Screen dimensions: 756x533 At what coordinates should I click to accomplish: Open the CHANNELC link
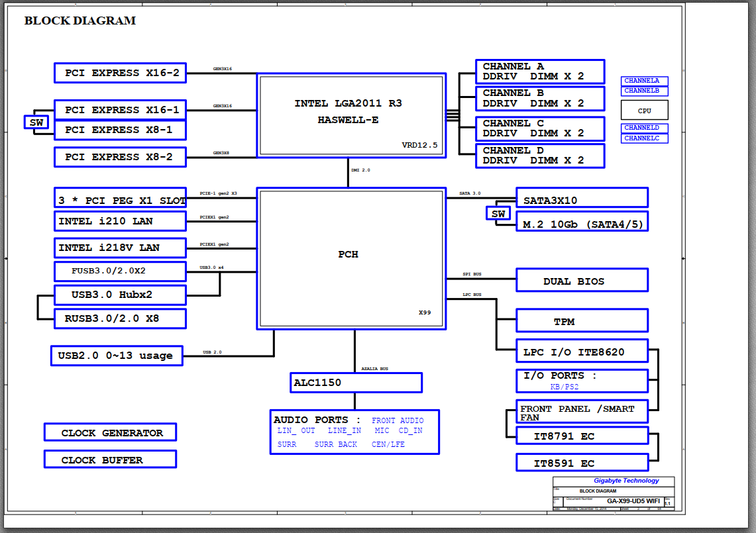click(x=644, y=139)
